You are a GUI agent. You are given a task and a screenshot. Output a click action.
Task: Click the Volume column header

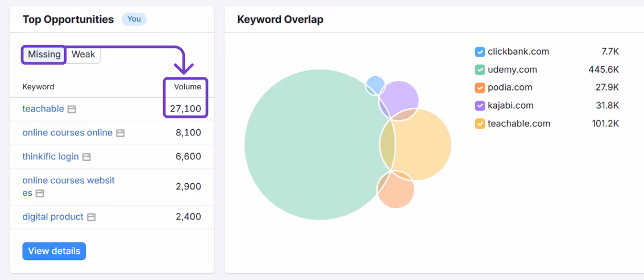pos(188,87)
